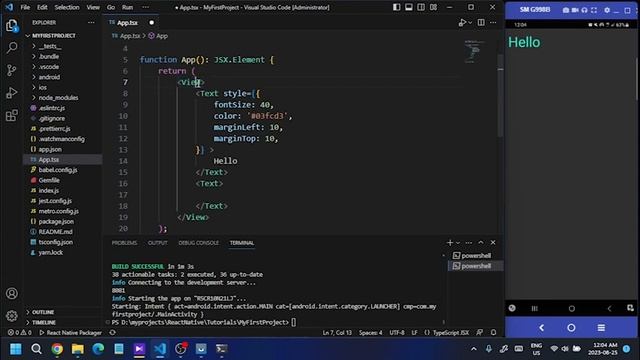Viewport: 640px width, 360px height.
Task: Open the Go menu
Action: tap(111, 7)
